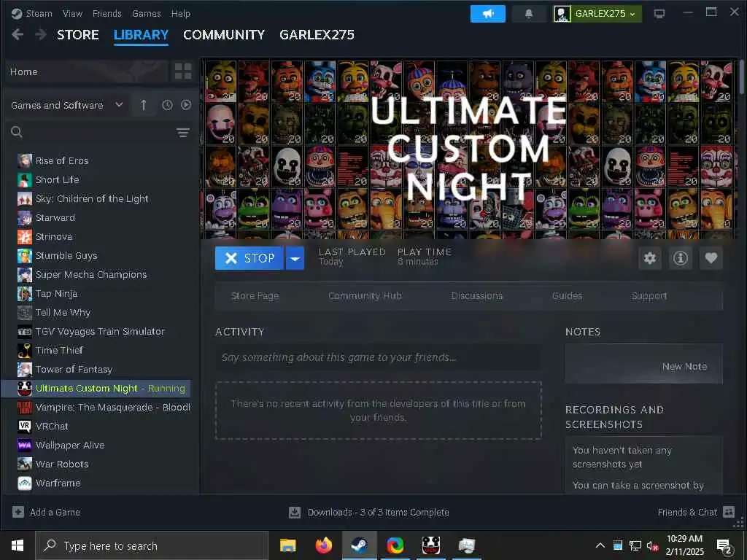The height and width of the screenshot is (560, 747).
Task: Show game info icon
Action: point(681,258)
